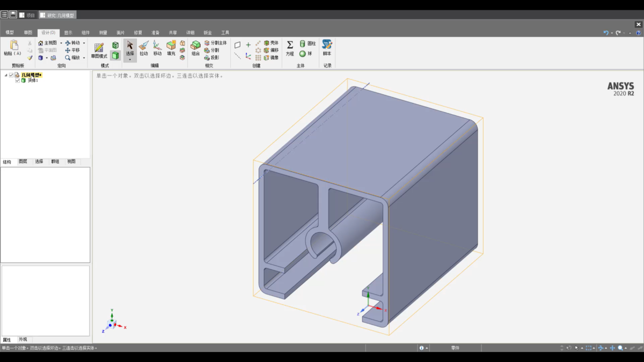Open the 修复 ribbon tab
This screenshot has width=644, height=362.
coord(138,33)
